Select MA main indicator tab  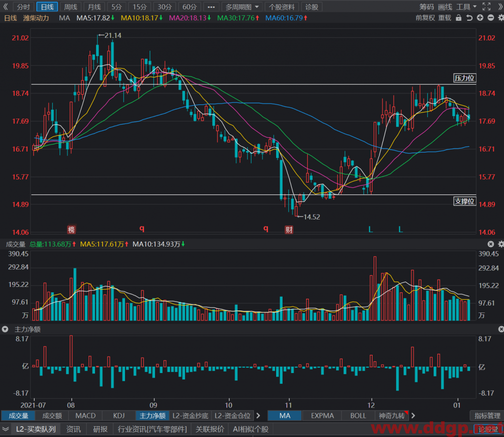coord(285,415)
